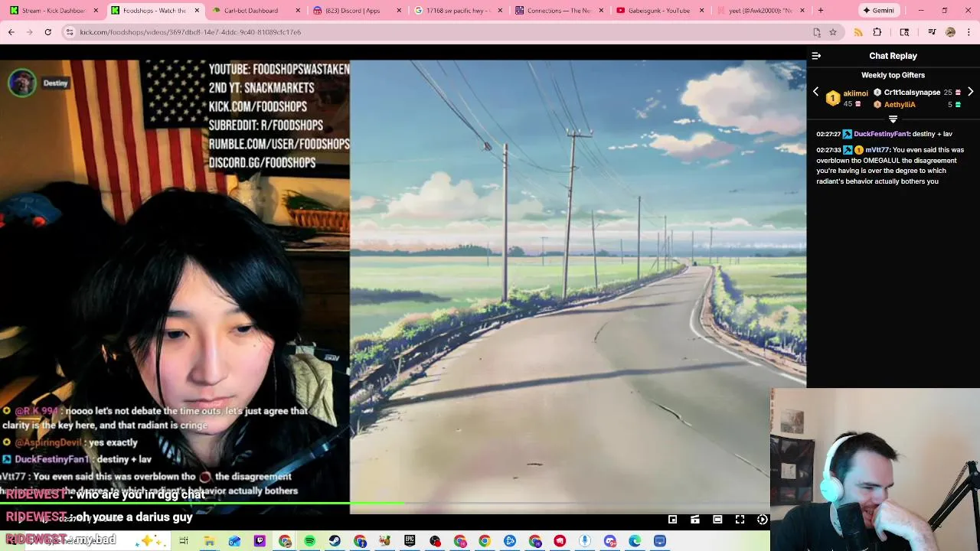
Task: Collapse the chat panel with the arrow-list icon
Action: 816,56
